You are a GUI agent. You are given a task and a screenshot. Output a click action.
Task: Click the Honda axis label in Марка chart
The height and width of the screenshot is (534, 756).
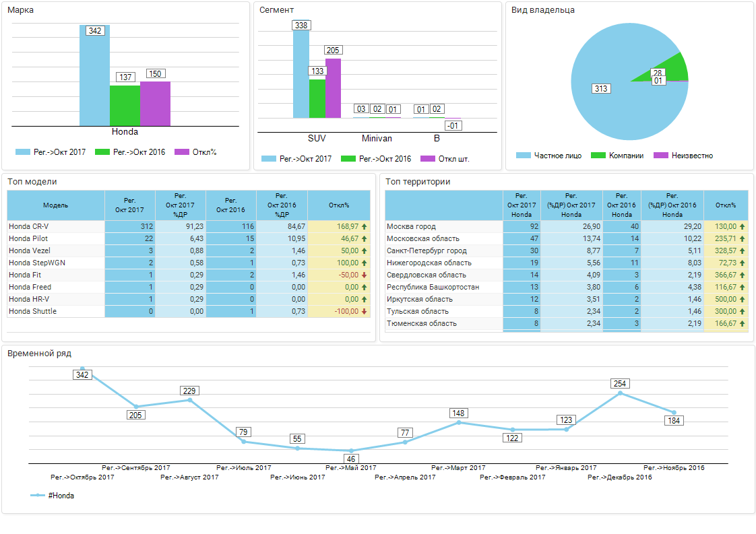(x=125, y=131)
